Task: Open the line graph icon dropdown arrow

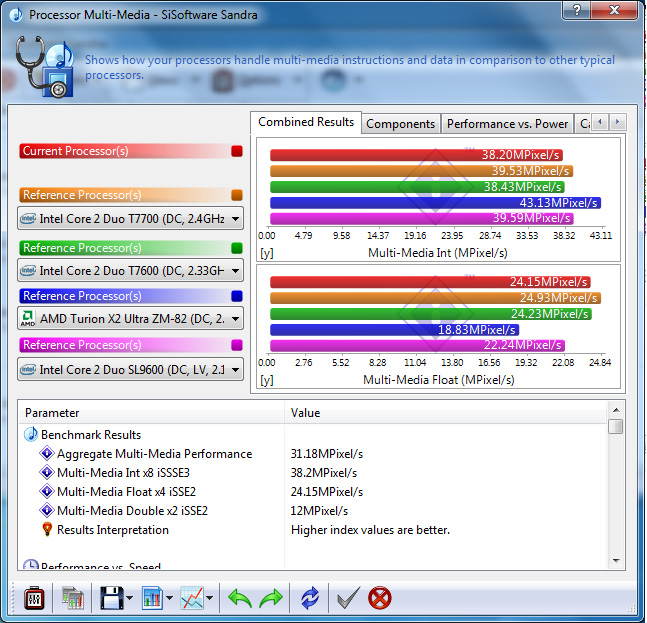Action: pyautogui.click(x=209, y=598)
